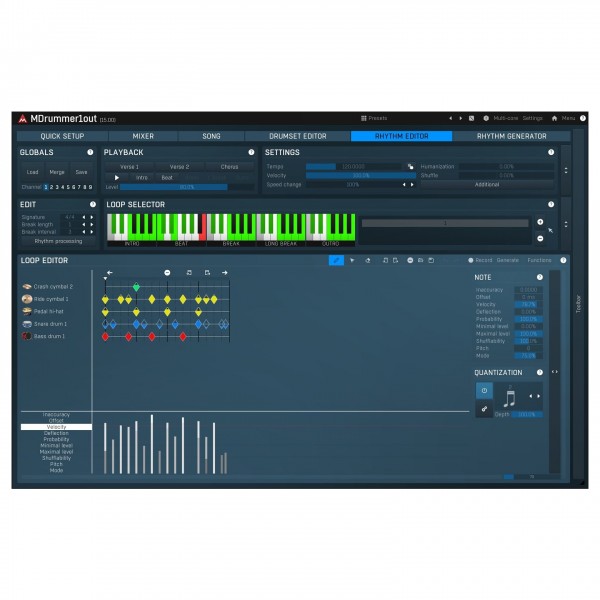Viewport: 600px width, 600px height.
Task: Toggle the Record button in Loop Editor
Action: tap(480, 260)
